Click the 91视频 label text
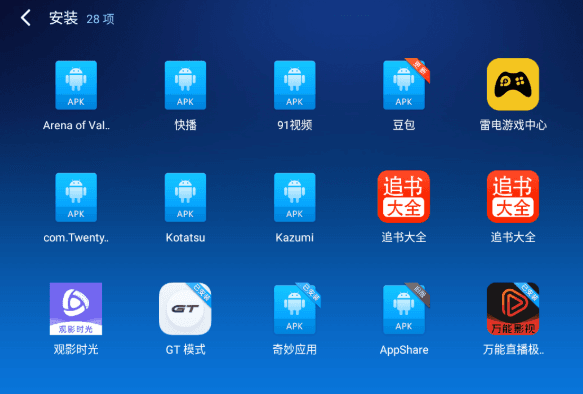 tap(294, 125)
